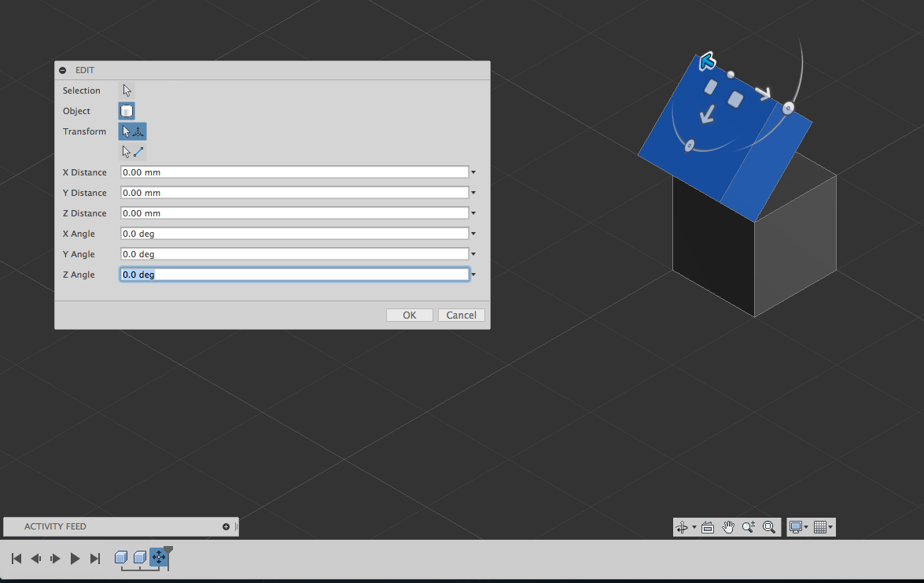Select the Pan tool in navigation bar
This screenshot has height=583, width=924.
728,527
